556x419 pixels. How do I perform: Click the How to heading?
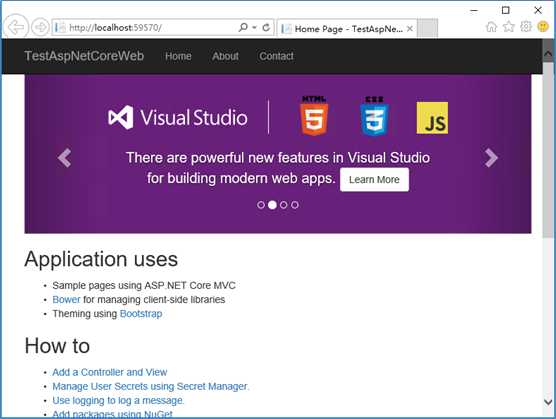pos(57,346)
